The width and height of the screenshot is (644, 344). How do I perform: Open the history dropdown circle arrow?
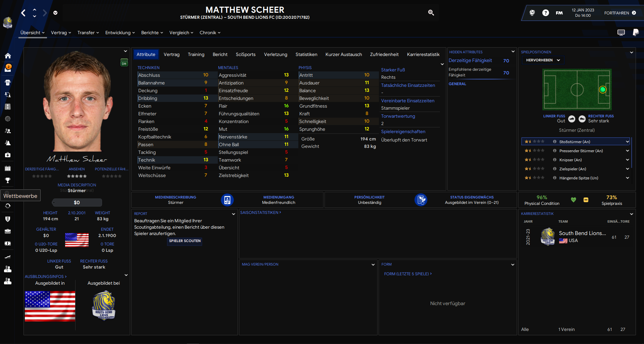click(55, 13)
